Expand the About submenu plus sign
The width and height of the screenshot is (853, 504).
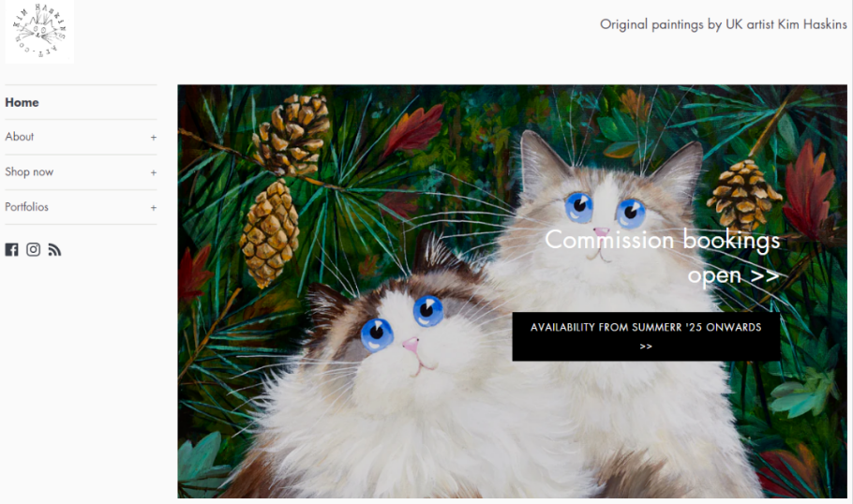(154, 138)
